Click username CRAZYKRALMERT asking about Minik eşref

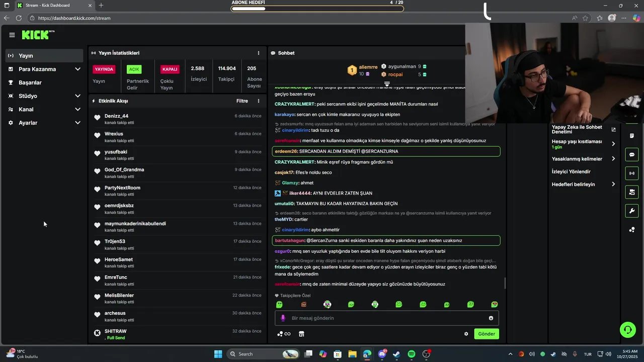click(x=295, y=162)
